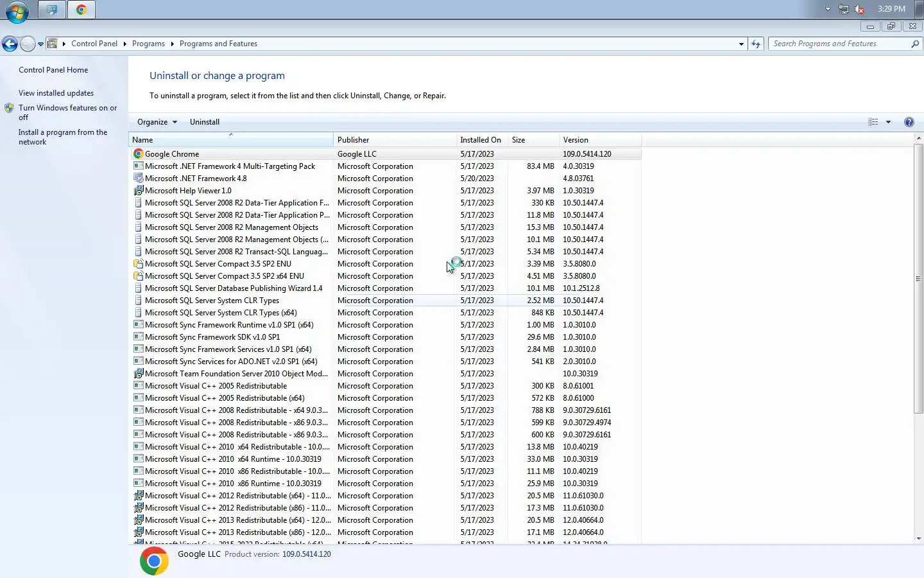Sort by the Name column header

coord(231,140)
